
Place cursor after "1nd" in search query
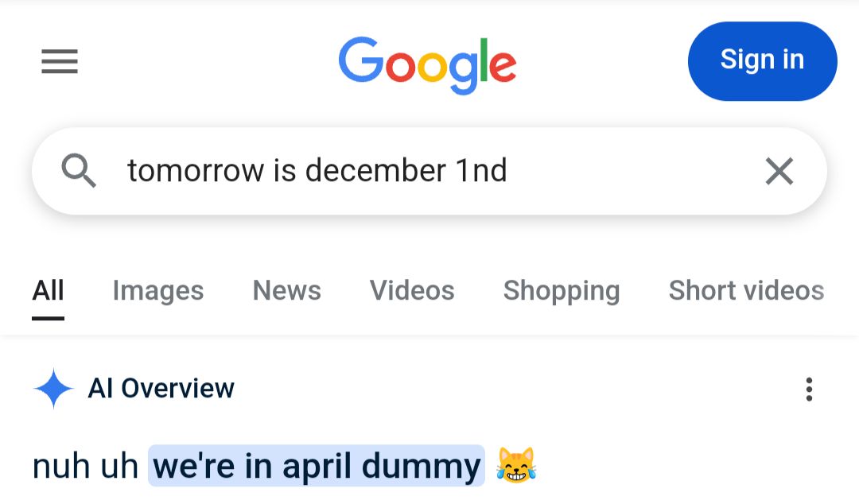pos(508,170)
